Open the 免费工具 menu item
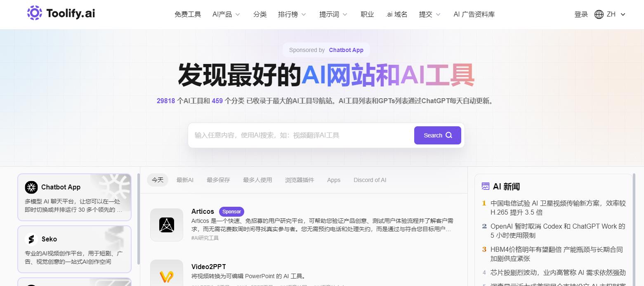 point(188,14)
